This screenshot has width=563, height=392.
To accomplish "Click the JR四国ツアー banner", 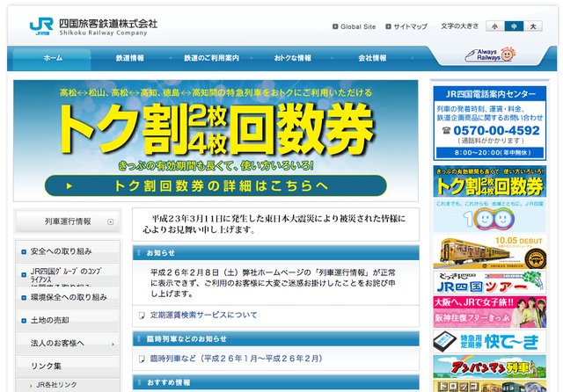I will tap(490, 283).
